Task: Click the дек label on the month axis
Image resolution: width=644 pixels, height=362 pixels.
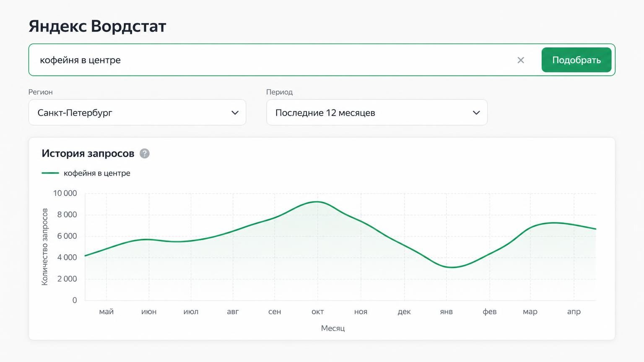Action: [404, 312]
